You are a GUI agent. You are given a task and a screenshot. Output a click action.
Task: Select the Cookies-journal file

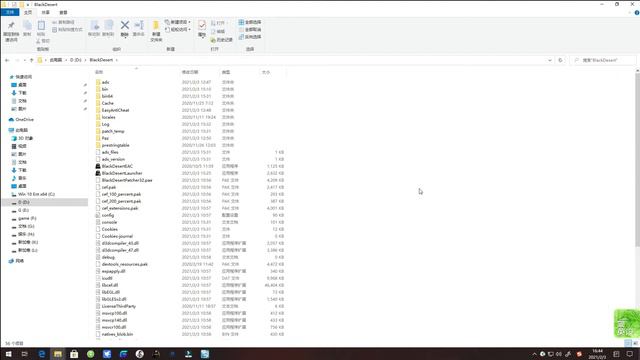(117, 236)
